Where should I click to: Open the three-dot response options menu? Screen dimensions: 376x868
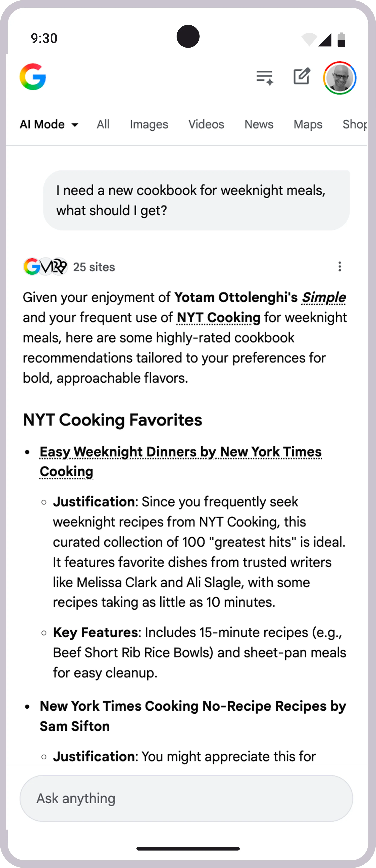[x=340, y=267]
